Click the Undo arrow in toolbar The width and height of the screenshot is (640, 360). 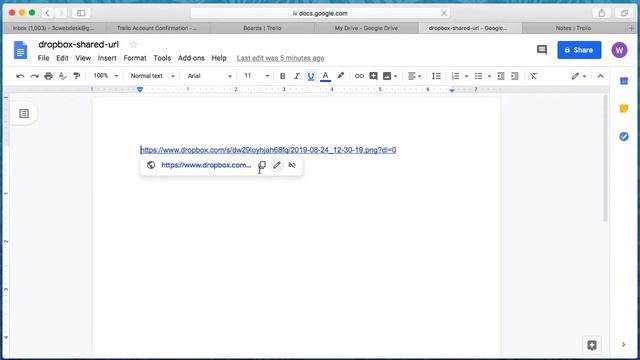pos(20,76)
